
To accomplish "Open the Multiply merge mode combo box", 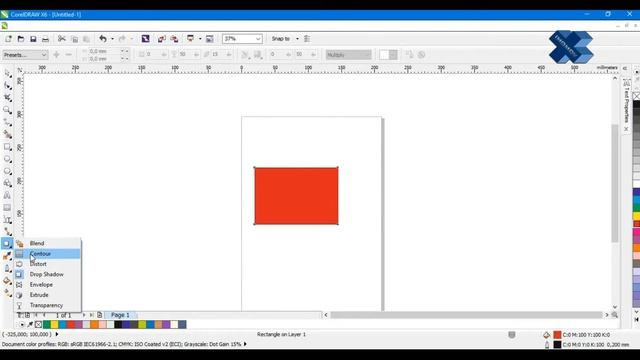I will click(x=349, y=55).
